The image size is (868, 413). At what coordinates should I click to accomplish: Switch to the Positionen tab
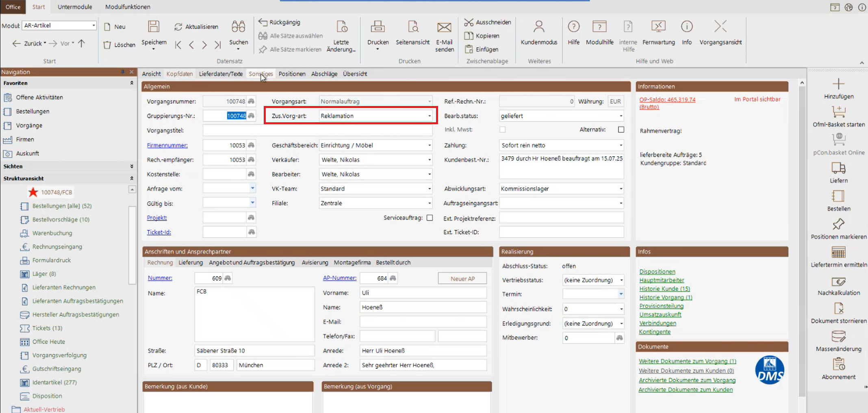pyautogui.click(x=292, y=74)
